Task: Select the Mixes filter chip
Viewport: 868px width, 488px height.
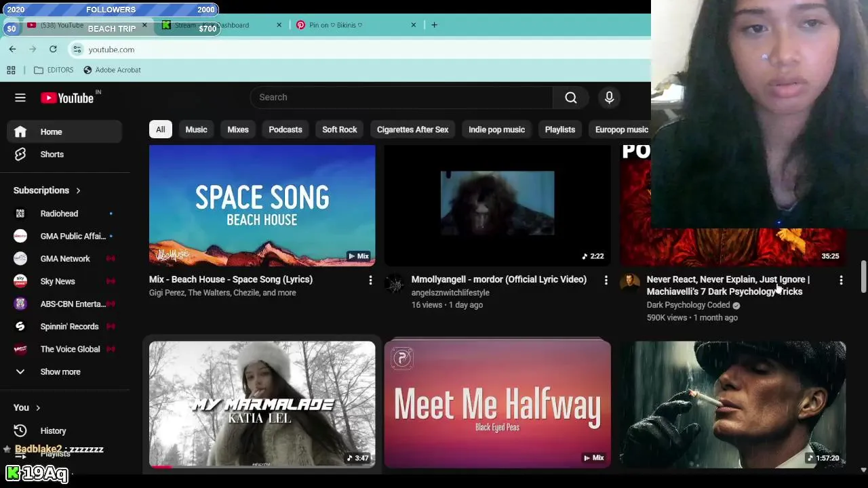Action: [x=238, y=129]
